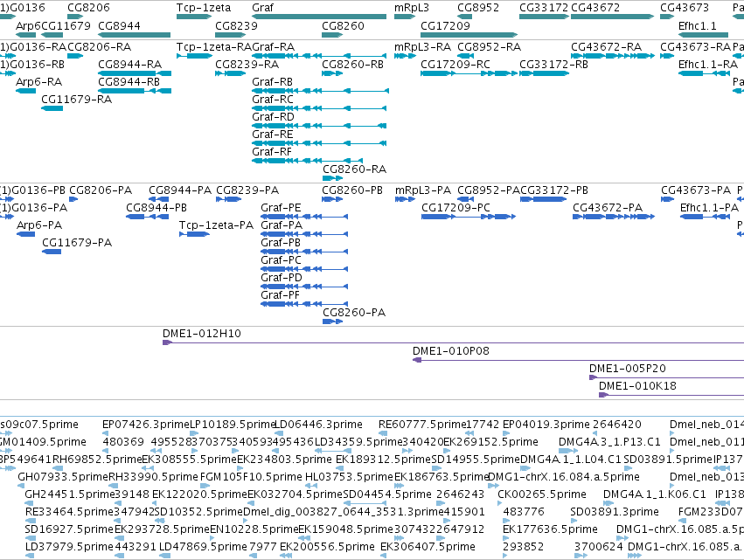Select the Arp6-PA protein label
The image size is (744, 560).
click(39, 225)
